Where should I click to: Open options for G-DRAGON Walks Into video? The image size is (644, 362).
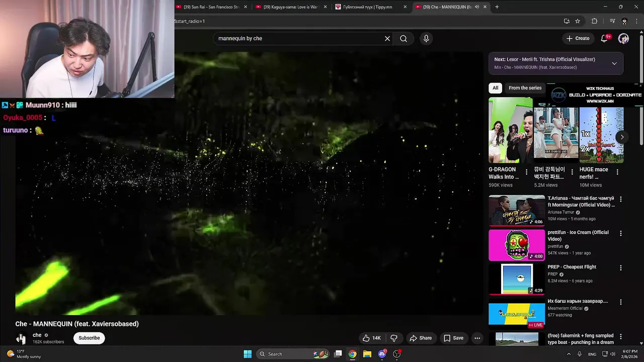click(x=526, y=172)
